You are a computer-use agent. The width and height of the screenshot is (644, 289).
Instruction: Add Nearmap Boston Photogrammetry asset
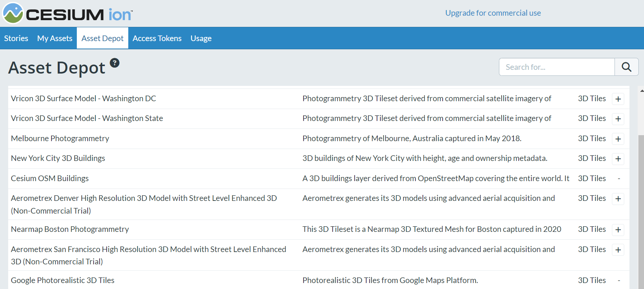(x=618, y=230)
